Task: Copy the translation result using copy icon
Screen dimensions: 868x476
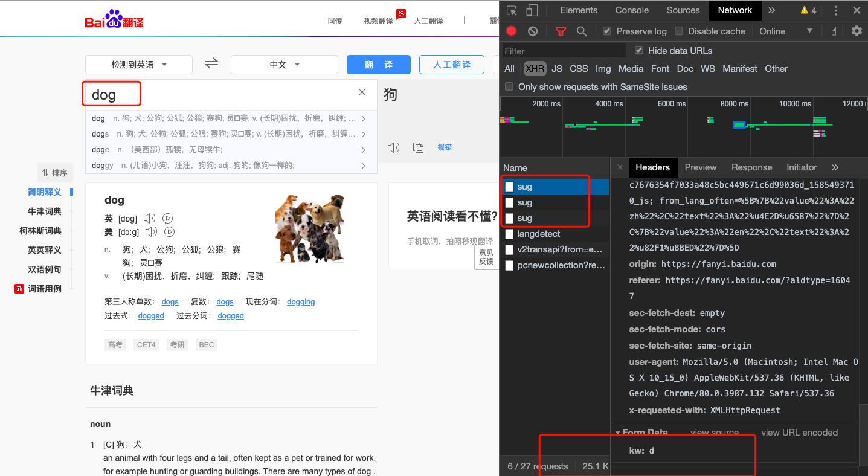Action: pos(419,147)
